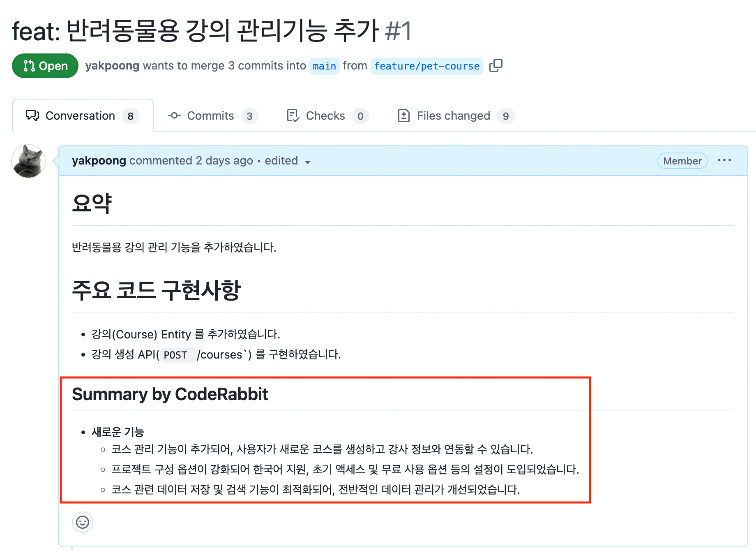Click the Commits timeline icon
The height and width of the screenshot is (551, 756).
(174, 116)
